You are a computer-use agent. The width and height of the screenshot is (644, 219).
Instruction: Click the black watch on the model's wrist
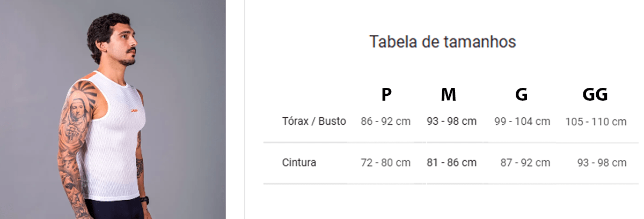(x=144, y=200)
